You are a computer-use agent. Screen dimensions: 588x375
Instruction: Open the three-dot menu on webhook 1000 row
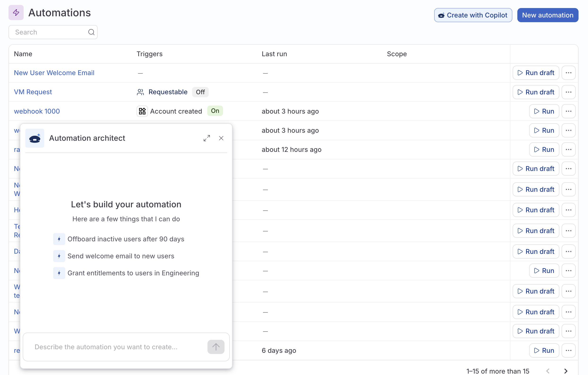click(x=568, y=111)
